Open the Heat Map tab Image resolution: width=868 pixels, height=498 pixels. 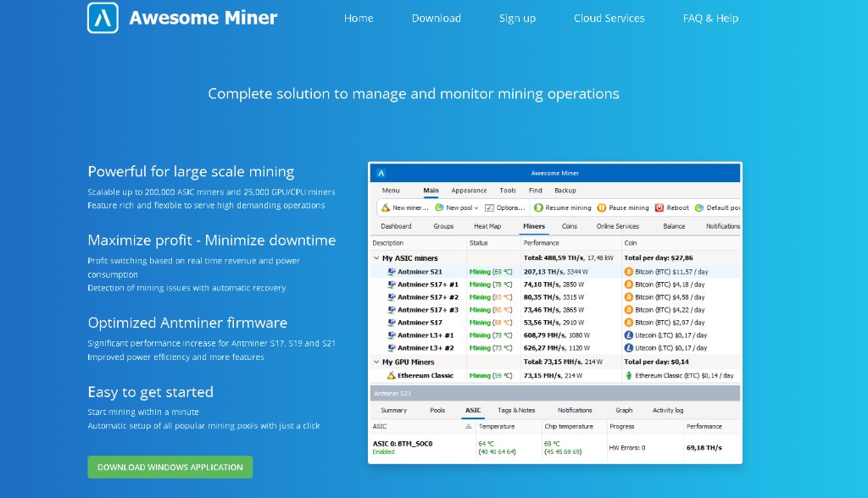click(x=487, y=226)
